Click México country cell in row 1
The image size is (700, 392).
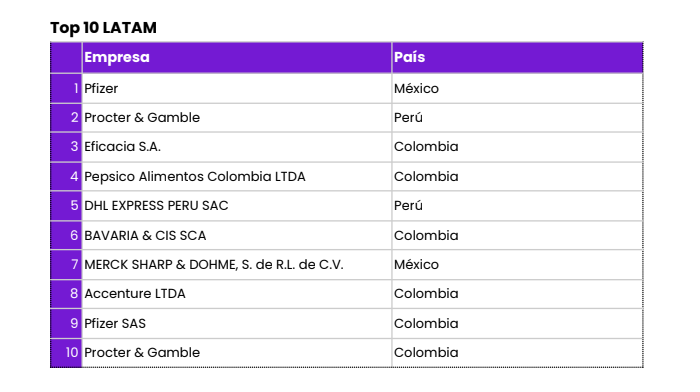click(x=517, y=88)
